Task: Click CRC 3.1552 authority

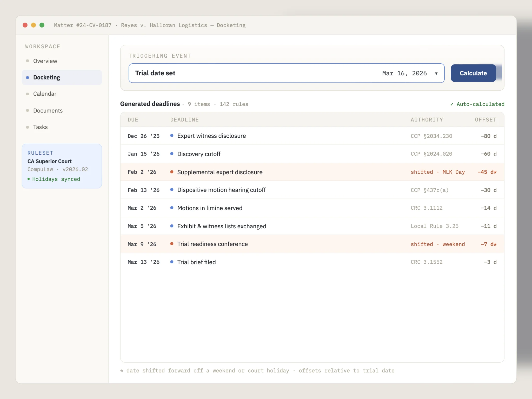Action: click(427, 262)
